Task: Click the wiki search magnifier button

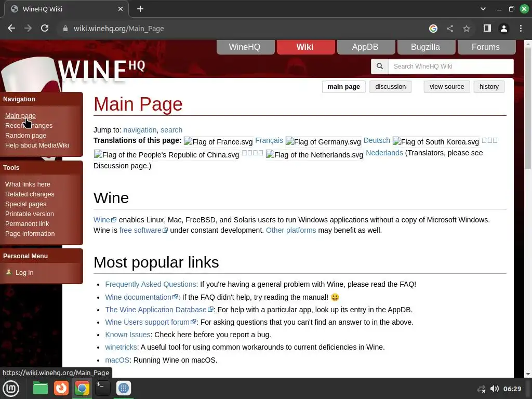Action: tap(380, 66)
